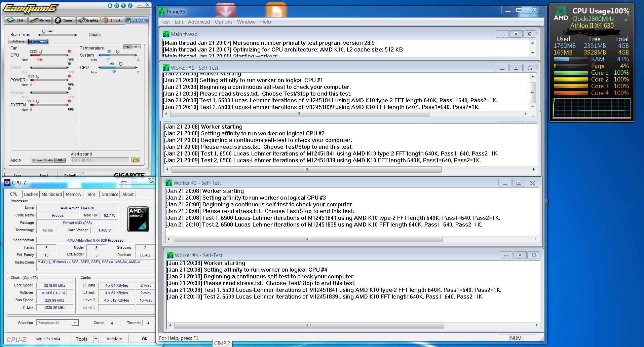Click the System temperature threshold slider handle

pos(118,52)
